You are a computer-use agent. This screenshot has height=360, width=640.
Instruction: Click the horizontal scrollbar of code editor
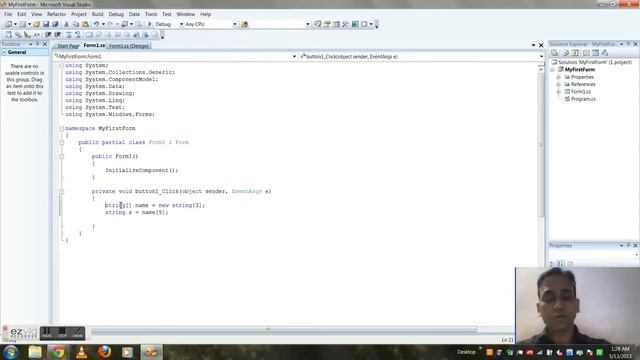click(284, 329)
